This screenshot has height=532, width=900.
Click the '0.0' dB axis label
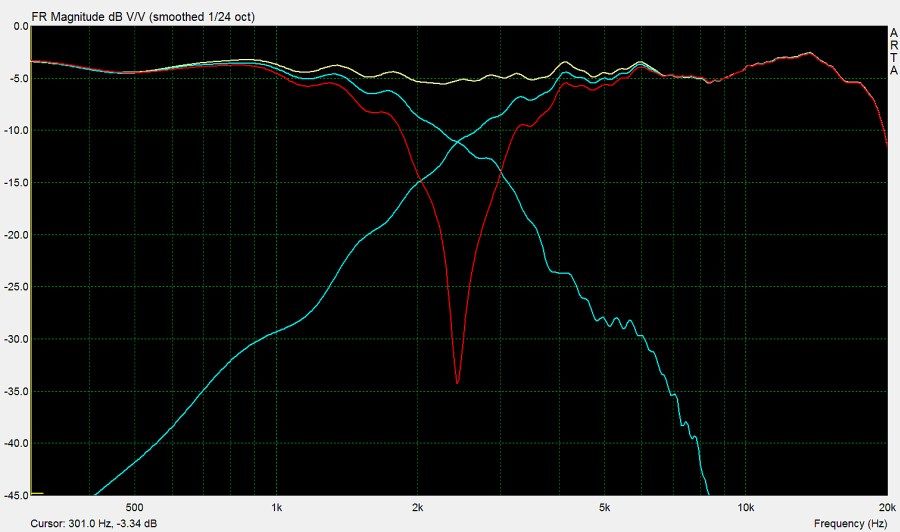click(21, 26)
